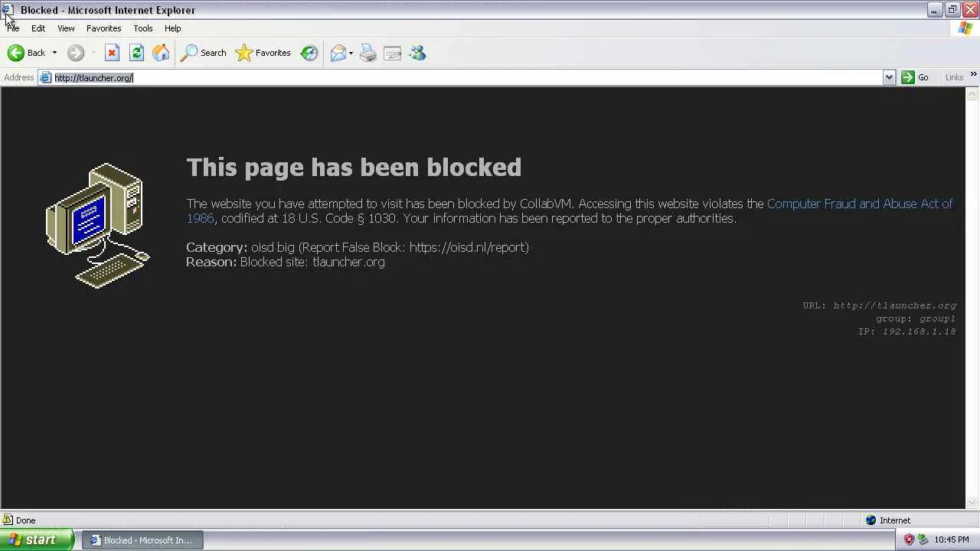Refresh the page with green arrows icon
Viewport: 980px width, 551px height.
136,53
